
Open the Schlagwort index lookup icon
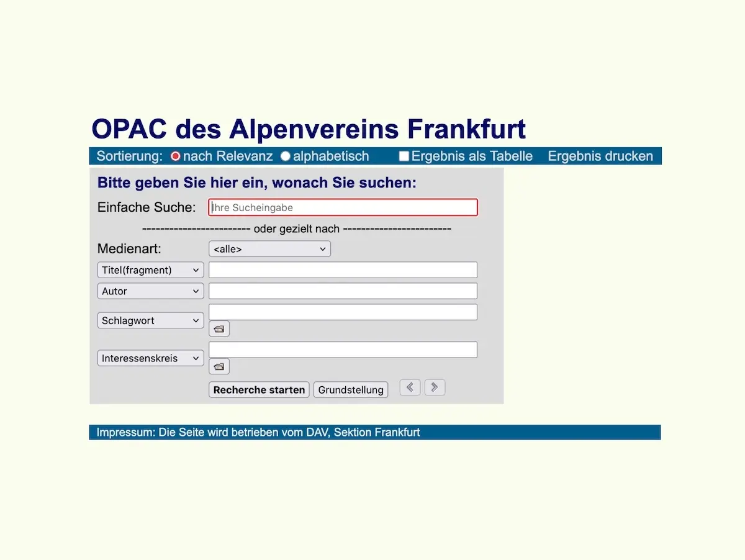[219, 329]
